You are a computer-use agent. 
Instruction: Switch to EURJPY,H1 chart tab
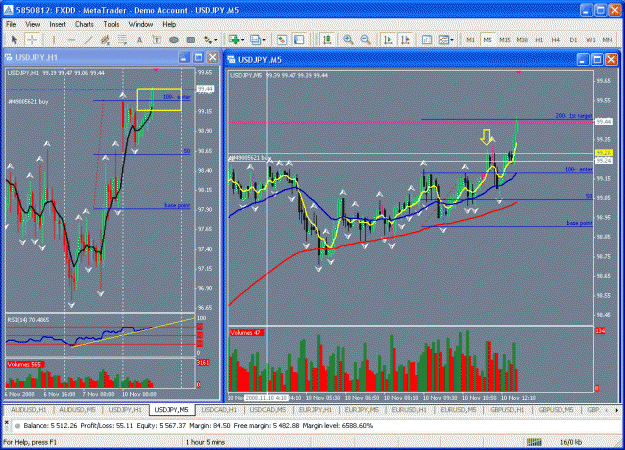pyautogui.click(x=315, y=410)
